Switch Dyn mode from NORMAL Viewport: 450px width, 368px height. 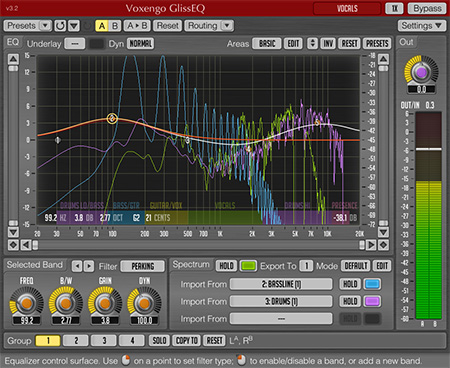pos(140,44)
